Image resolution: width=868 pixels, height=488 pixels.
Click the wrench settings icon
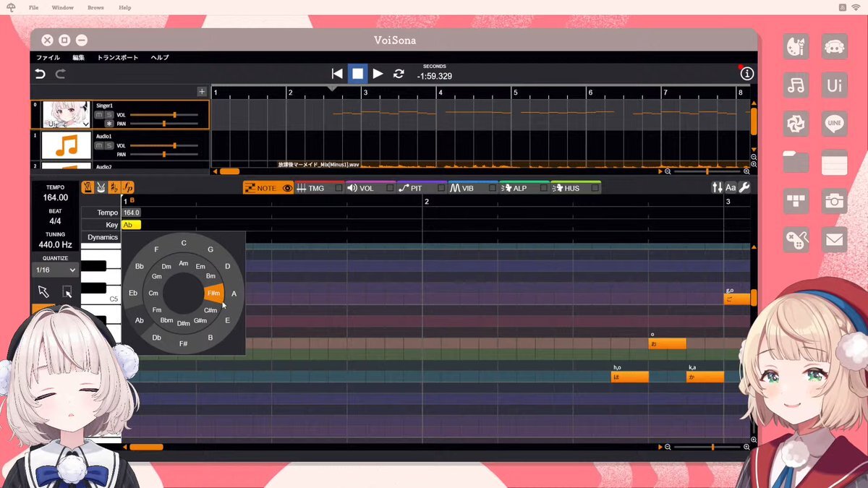point(744,188)
